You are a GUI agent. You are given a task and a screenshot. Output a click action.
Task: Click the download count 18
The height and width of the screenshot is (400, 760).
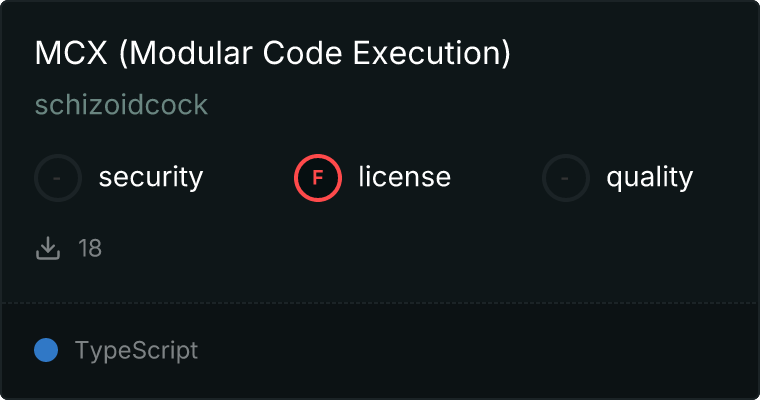click(90, 248)
